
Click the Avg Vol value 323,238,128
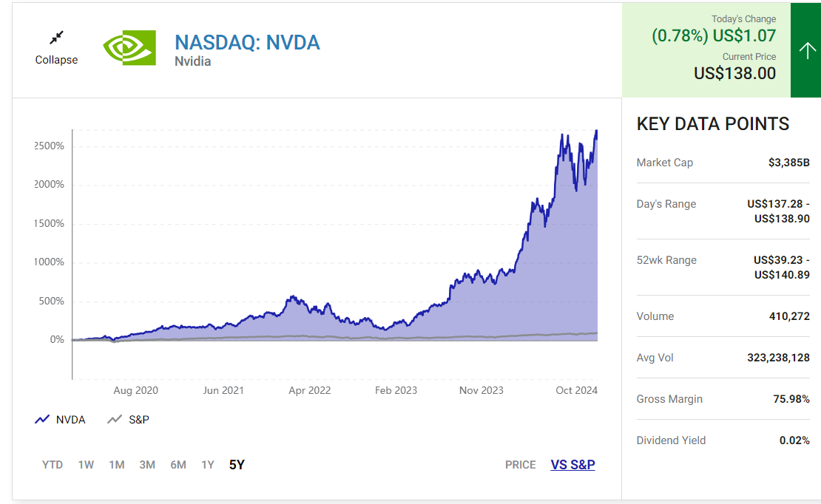(778, 358)
